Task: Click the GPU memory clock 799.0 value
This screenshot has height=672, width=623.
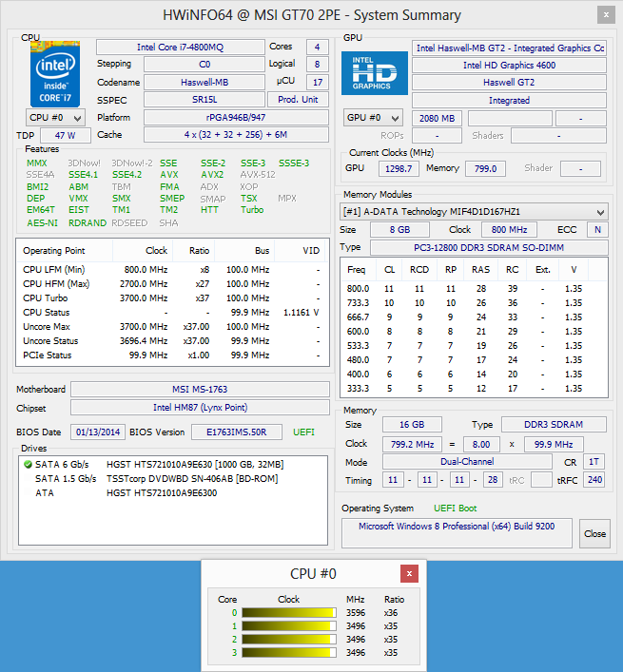Action: point(485,168)
